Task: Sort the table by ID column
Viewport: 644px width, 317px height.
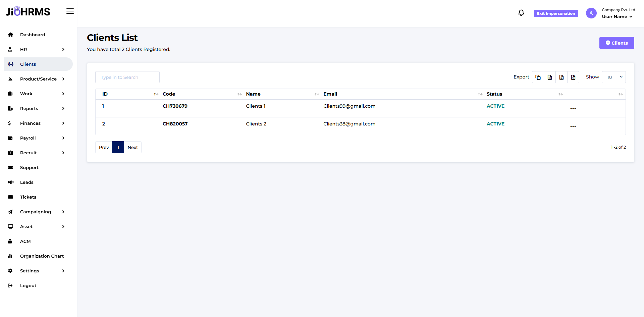Action: pyautogui.click(x=156, y=94)
